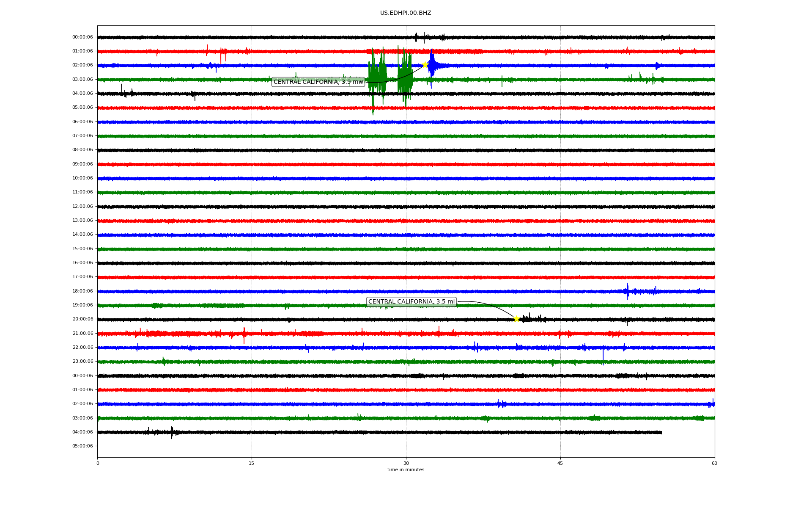Click the 60 tick label on the x-axis
Screen dimensions: 812x508
pos(714,463)
